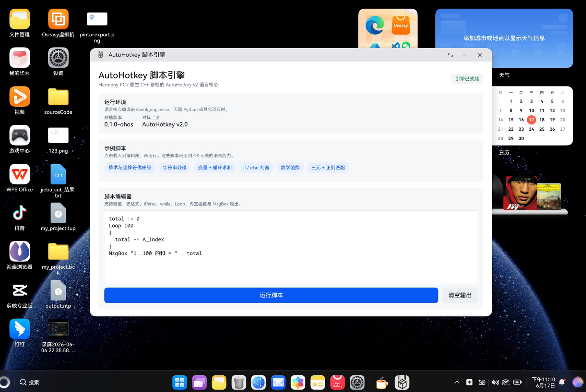This screenshot has height=392, width=586.
Task: Load the 算术与运算符优先级 example script
Action: point(130,167)
